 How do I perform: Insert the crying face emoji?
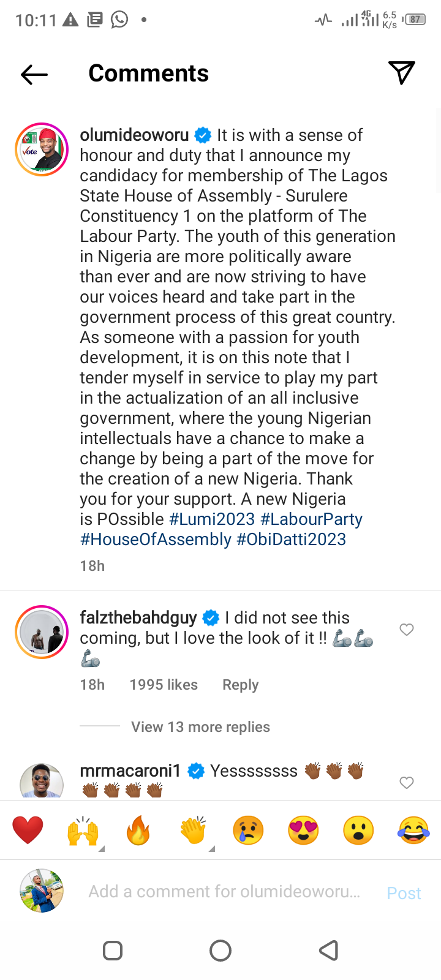248,831
